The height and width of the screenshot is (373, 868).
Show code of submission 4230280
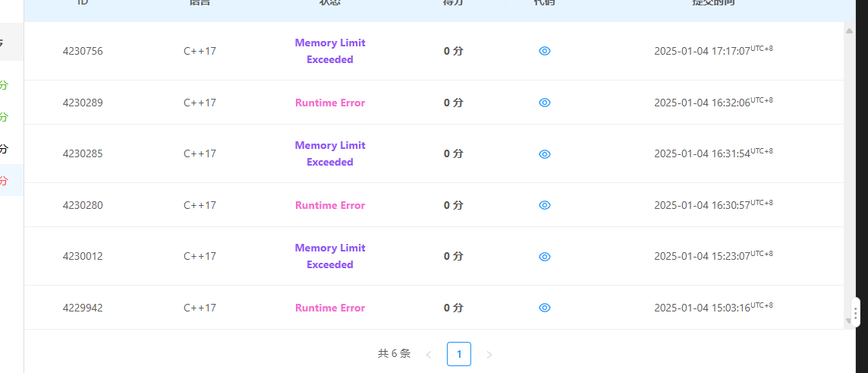[545, 205]
